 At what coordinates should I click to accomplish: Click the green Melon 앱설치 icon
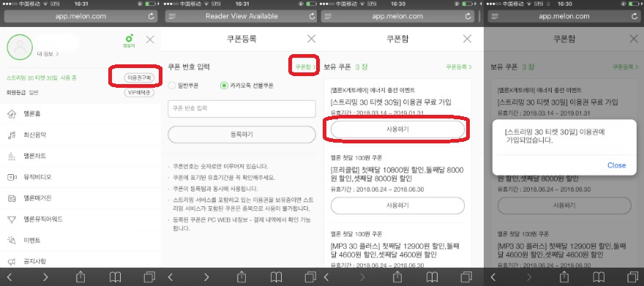coord(129,41)
